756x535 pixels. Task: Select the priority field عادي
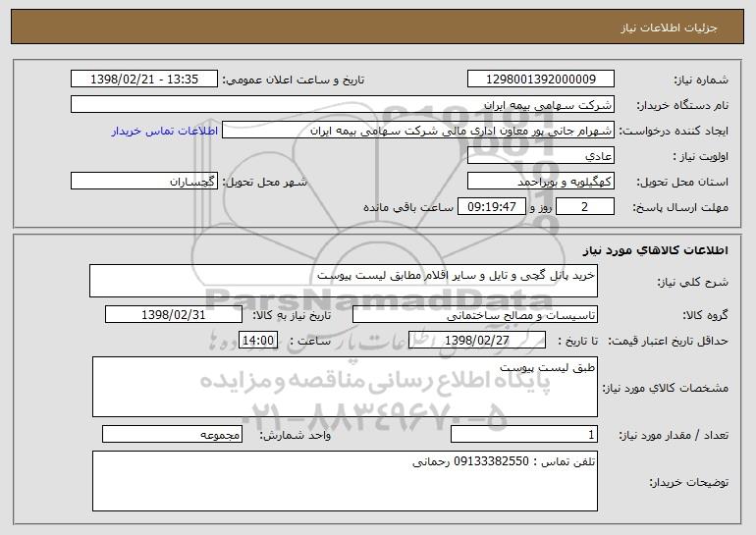click(x=540, y=155)
